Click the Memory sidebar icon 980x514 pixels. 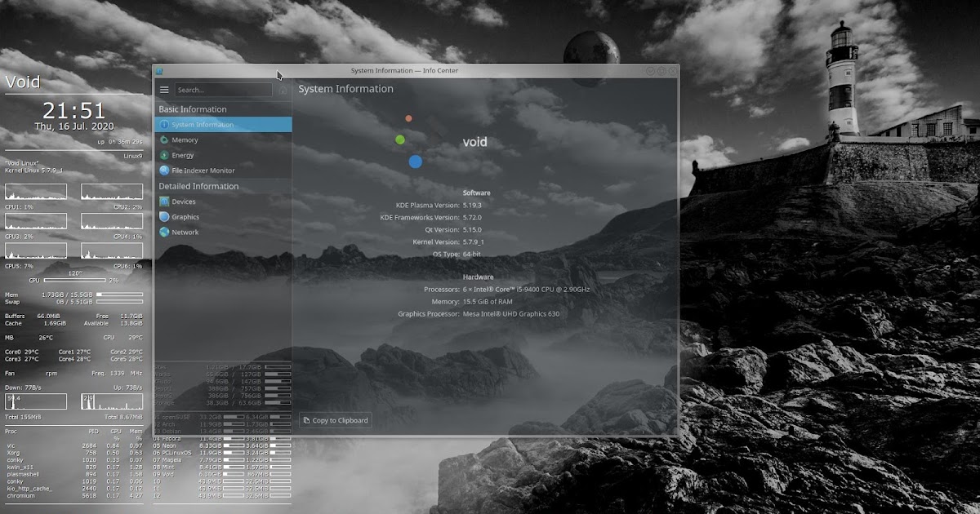[164, 140]
